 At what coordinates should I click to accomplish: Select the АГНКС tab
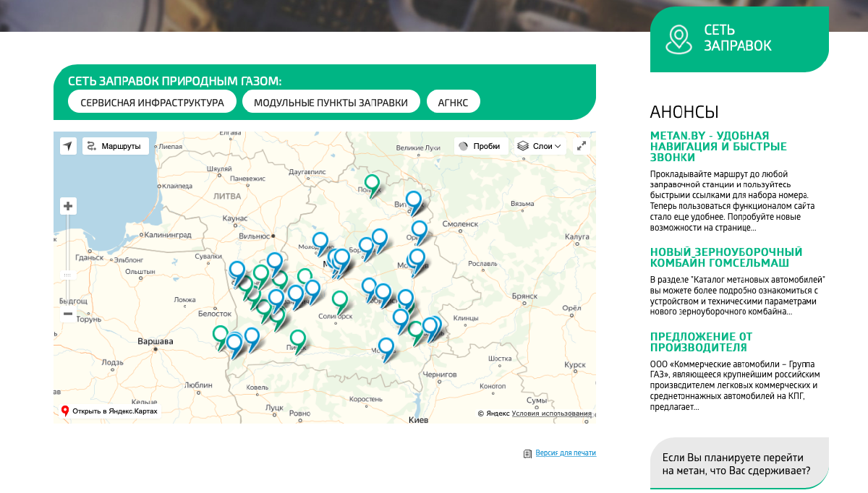(x=454, y=103)
